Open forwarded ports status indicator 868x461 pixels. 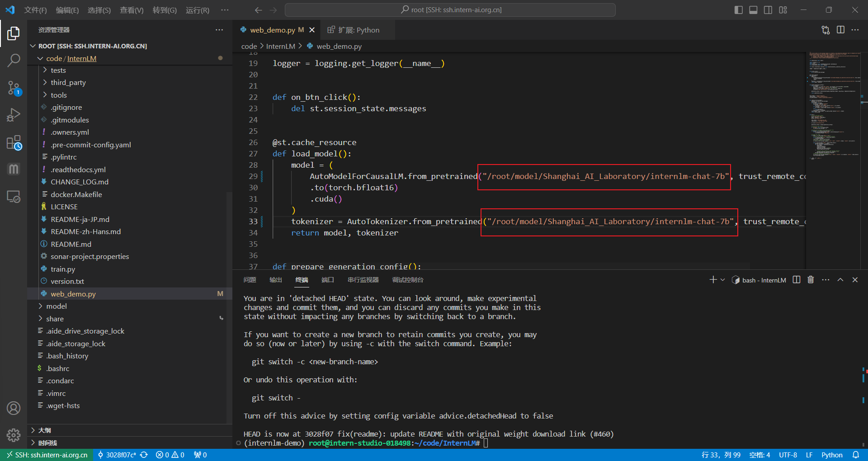(x=200, y=455)
